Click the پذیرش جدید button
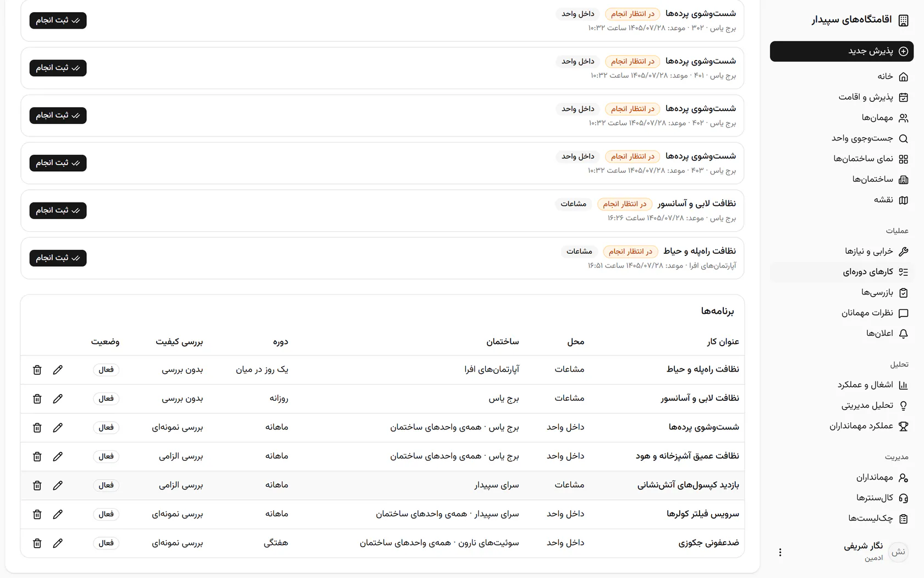This screenshot has height=578, width=924. click(842, 51)
